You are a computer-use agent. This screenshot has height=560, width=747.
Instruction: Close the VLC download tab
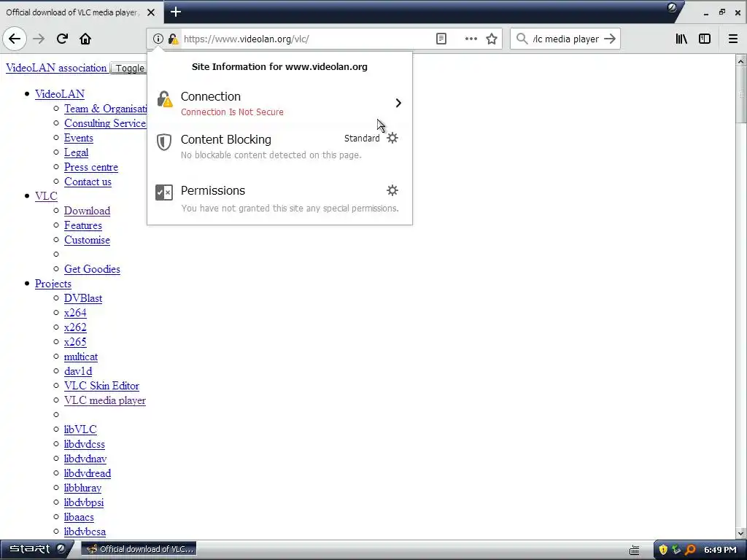151,12
